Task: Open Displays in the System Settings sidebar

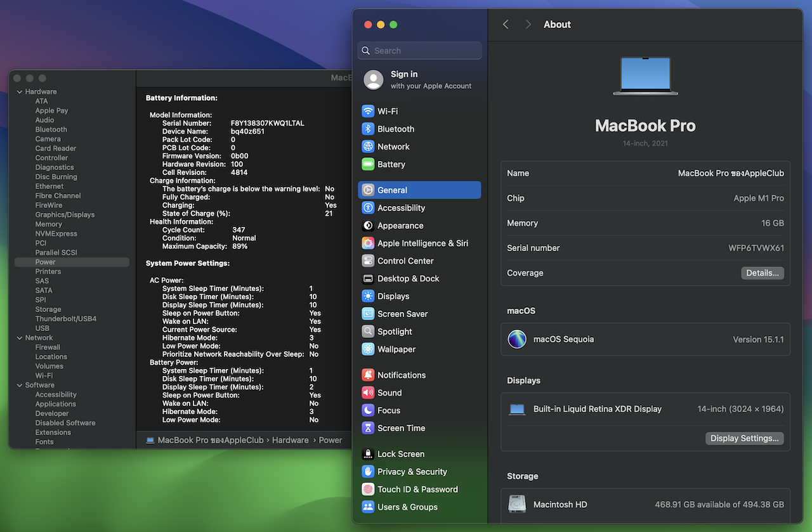Action: (419, 296)
